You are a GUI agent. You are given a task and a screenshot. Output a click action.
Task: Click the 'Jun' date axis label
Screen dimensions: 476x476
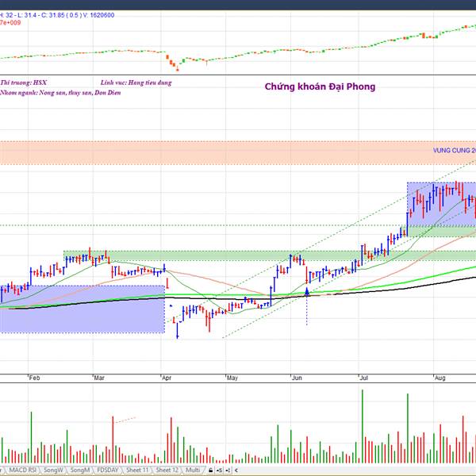297,378
